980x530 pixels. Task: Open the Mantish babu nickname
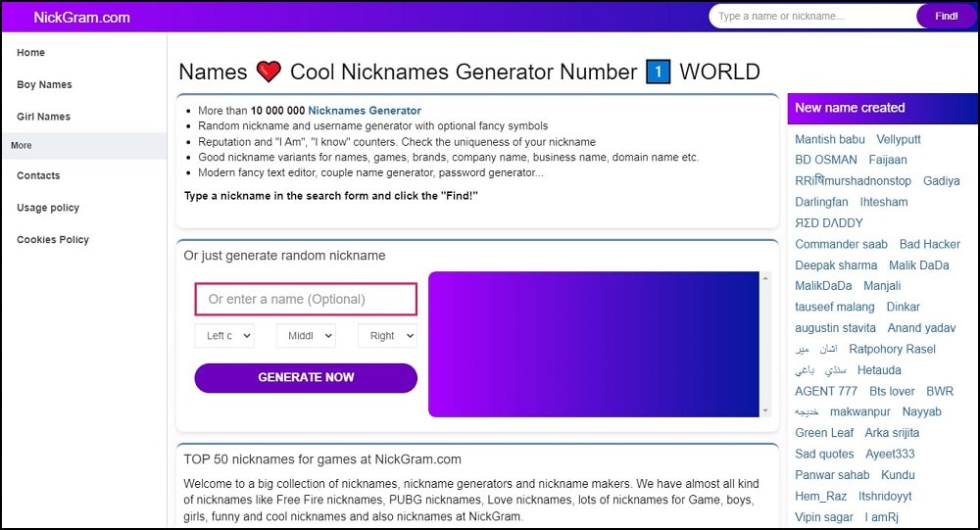pos(830,139)
